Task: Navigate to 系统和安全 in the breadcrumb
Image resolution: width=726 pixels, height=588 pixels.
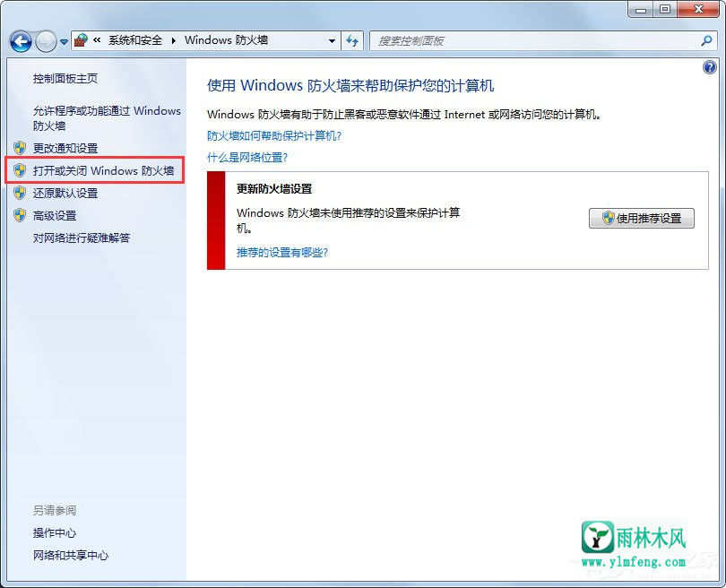Action: [x=135, y=40]
